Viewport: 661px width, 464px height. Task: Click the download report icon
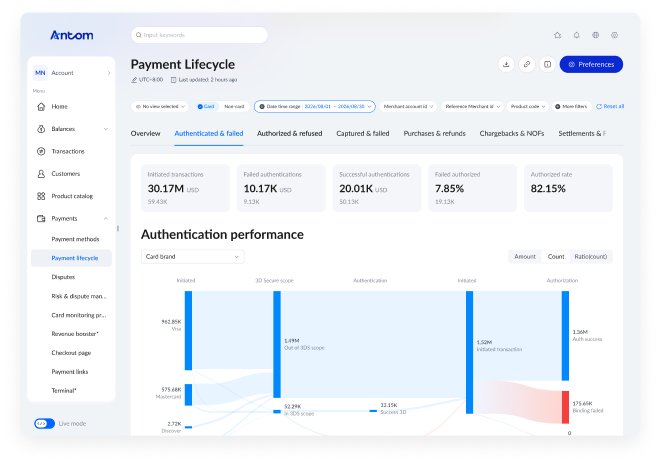coord(506,64)
